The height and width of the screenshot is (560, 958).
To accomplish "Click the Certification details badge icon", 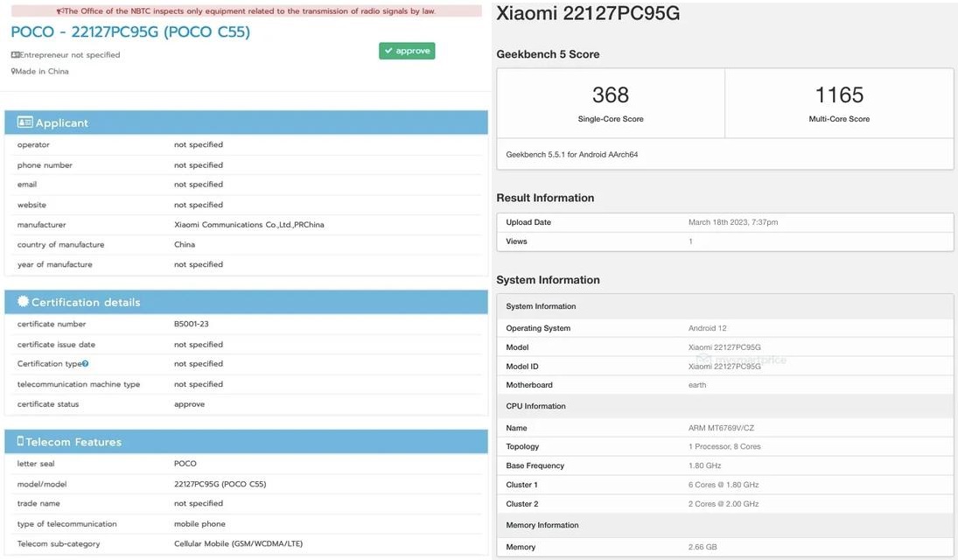I will [24, 301].
